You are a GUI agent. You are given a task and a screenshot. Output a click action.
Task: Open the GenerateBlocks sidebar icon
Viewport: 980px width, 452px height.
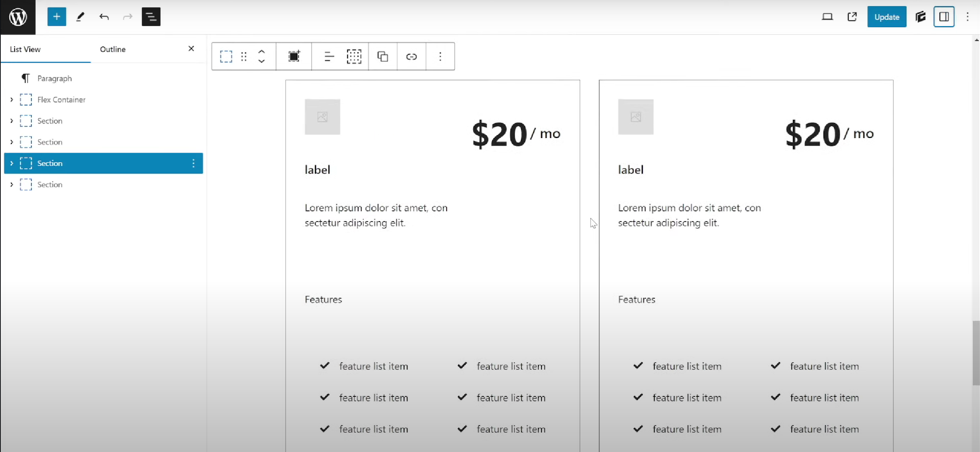(x=920, y=17)
